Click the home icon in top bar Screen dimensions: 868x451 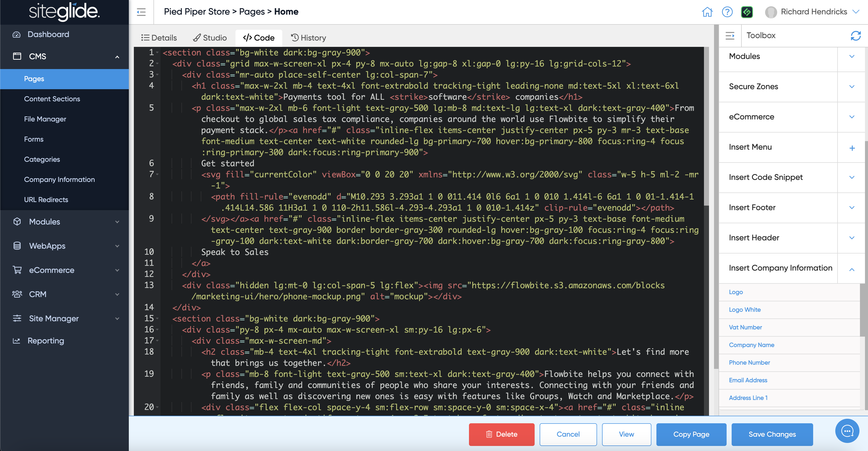(x=707, y=12)
